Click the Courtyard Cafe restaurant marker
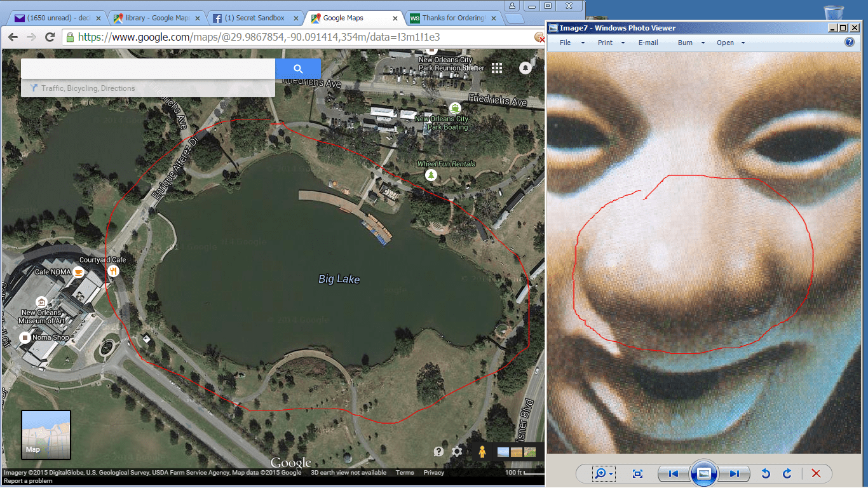This screenshot has height=488, width=868. pos(114,271)
